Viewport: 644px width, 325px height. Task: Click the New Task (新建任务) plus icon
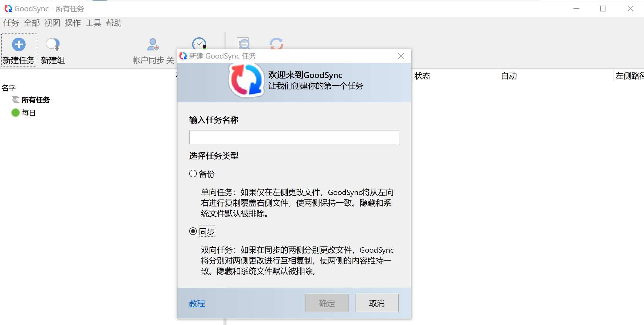(19, 45)
